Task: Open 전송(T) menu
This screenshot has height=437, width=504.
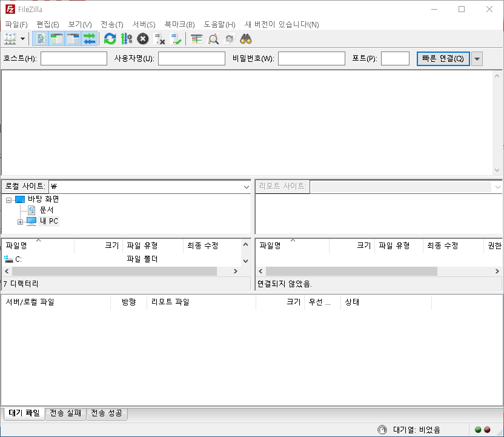Action: point(112,24)
